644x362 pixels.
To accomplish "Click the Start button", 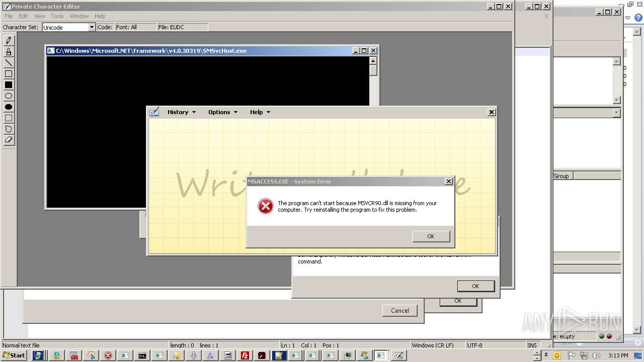I will tap(14, 355).
